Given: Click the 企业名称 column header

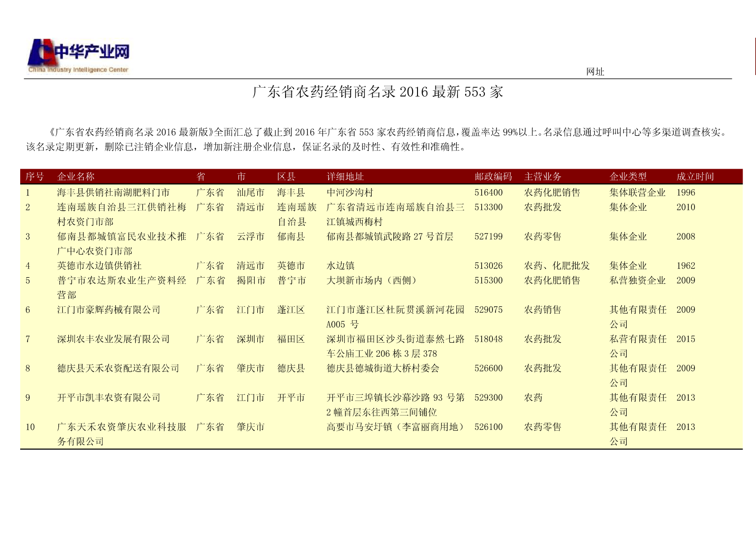Looking at the screenshot, I should point(76,177).
